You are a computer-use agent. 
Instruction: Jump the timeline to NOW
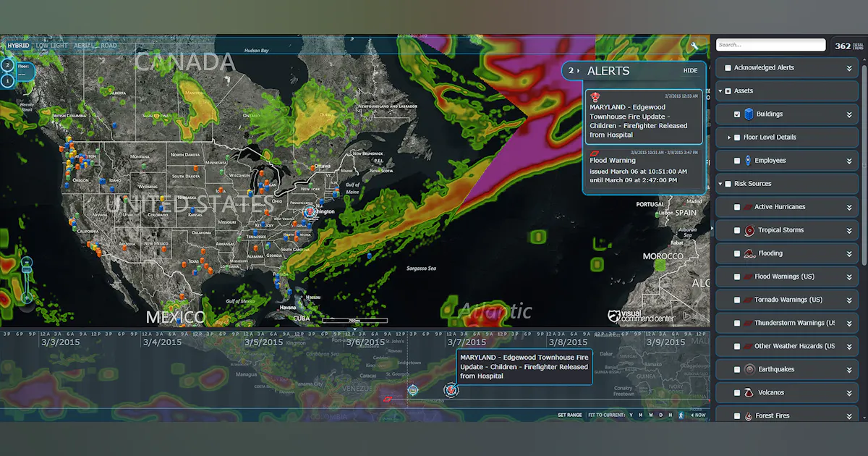pos(698,415)
